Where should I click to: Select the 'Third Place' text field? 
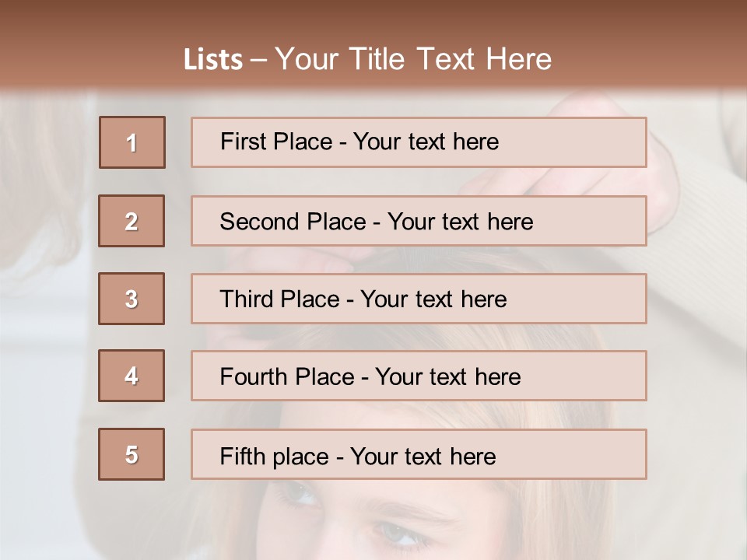coord(419,299)
